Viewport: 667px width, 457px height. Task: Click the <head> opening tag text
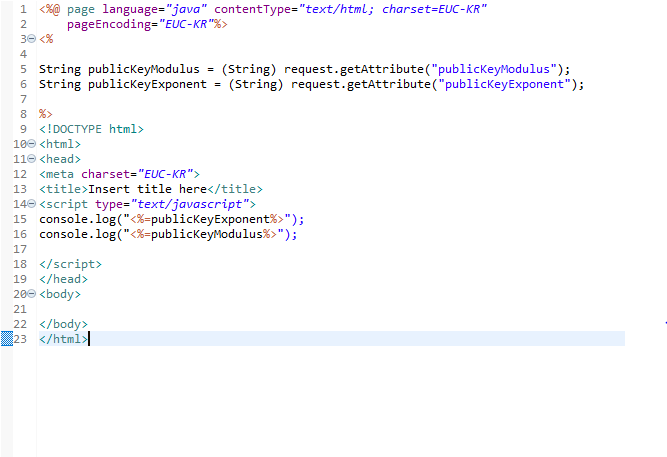pyautogui.click(x=60, y=159)
